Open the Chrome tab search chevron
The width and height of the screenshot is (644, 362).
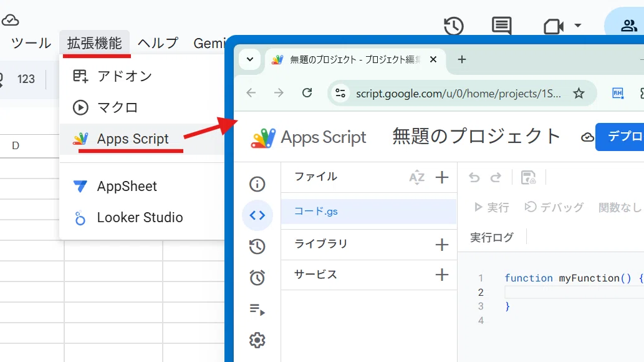click(250, 59)
